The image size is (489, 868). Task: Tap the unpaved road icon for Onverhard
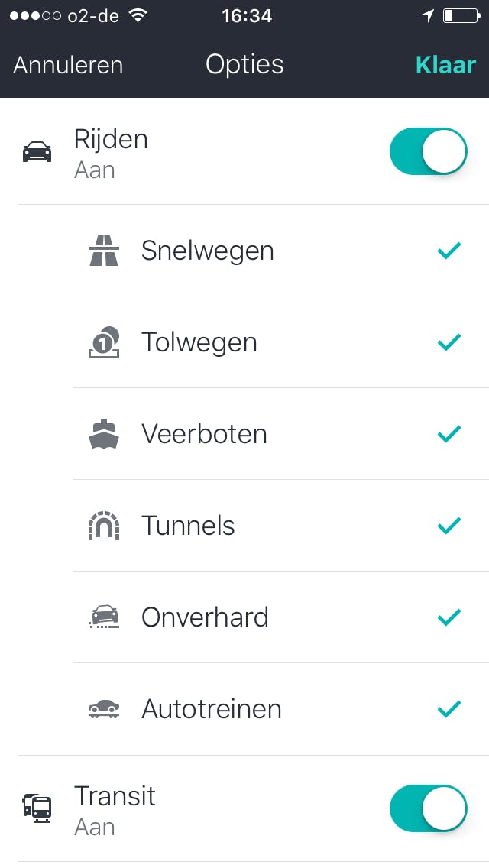[x=104, y=617]
